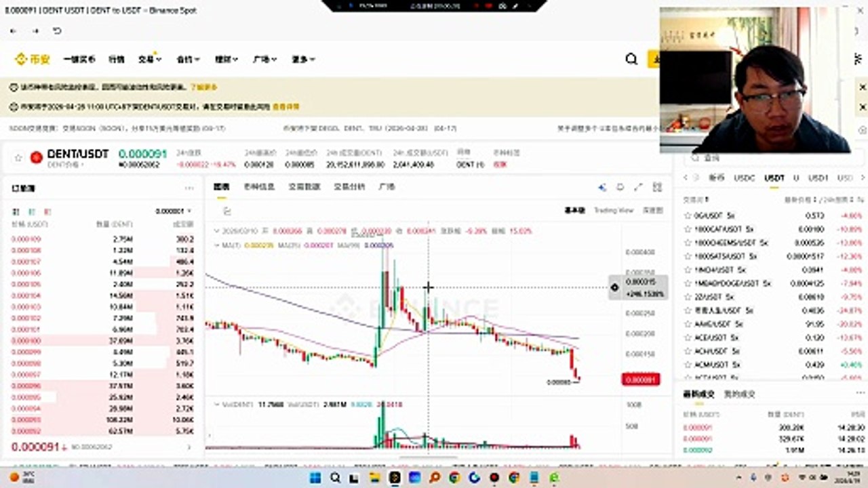Star the 1MBABYDOGE/USDT pair
The image size is (868, 488).
tap(688, 283)
